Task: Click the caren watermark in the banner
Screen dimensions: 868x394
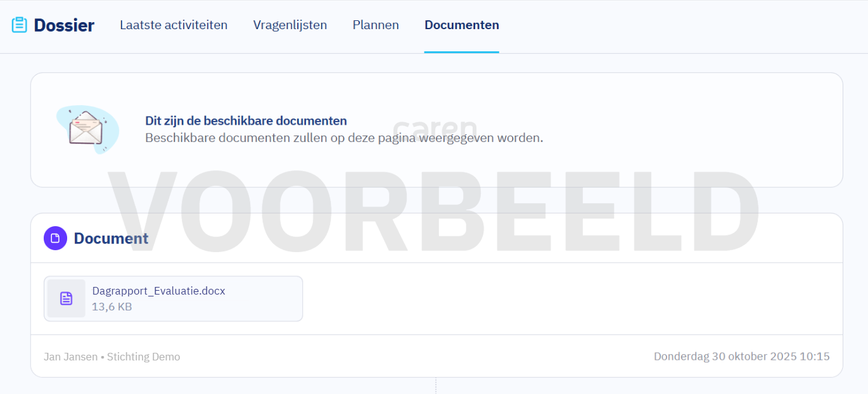Action: coord(435,126)
